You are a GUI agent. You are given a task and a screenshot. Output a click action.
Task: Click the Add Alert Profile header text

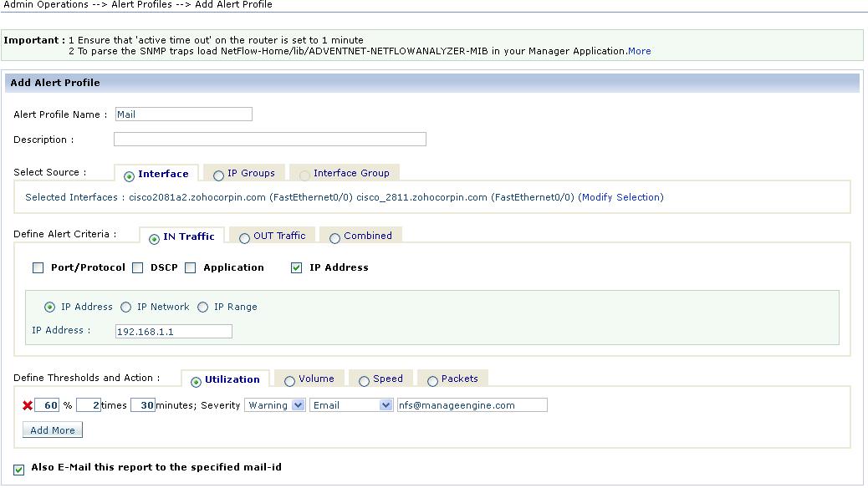tap(55, 83)
